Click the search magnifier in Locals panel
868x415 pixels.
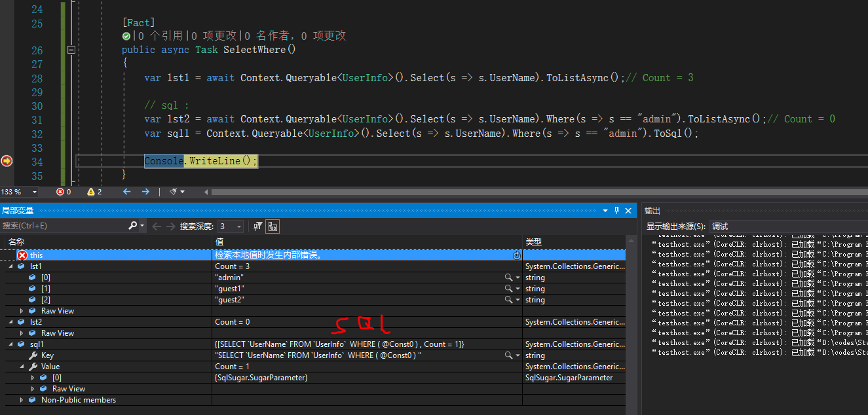coord(133,225)
